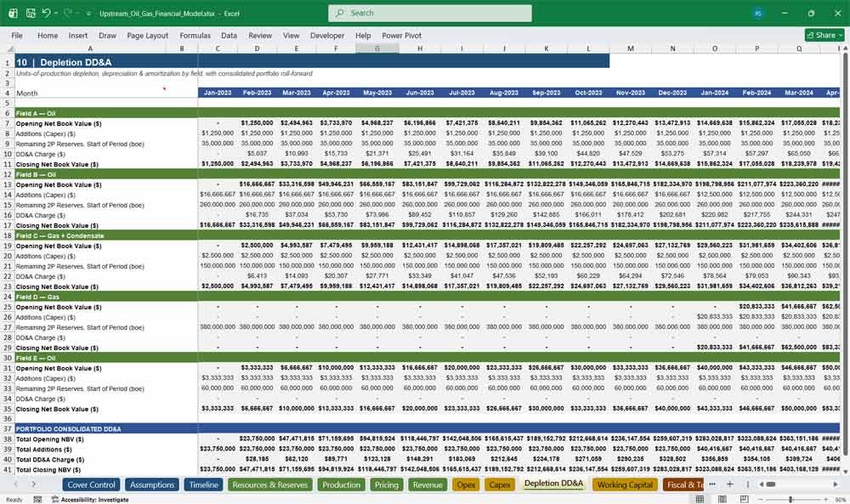Open the Home ribbon tab

point(48,35)
